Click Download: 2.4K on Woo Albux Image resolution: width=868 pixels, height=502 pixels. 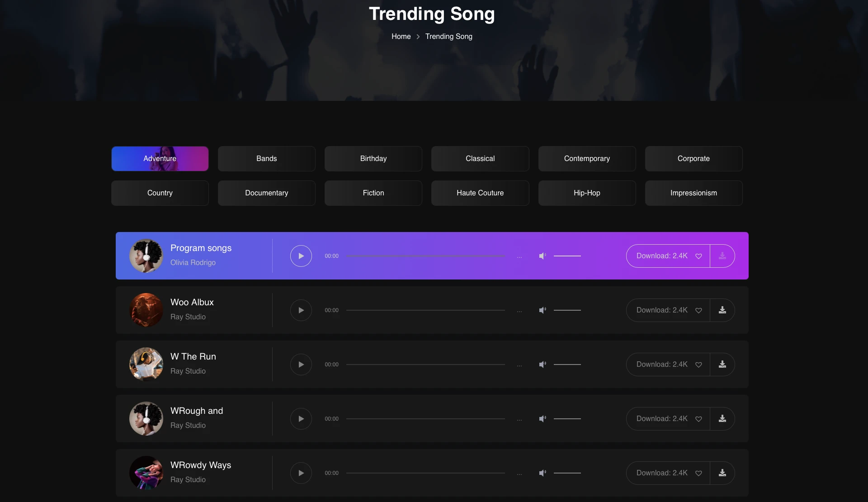coord(662,310)
